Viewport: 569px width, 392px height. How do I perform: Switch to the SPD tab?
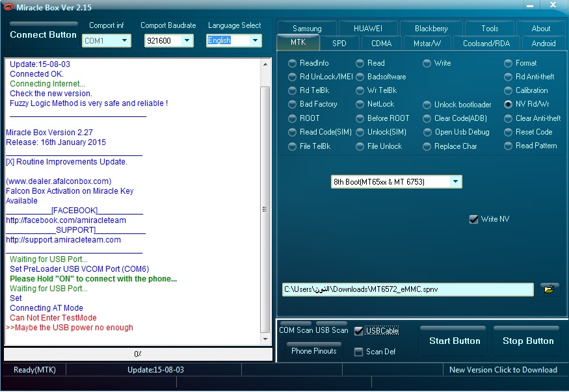(339, 44)
